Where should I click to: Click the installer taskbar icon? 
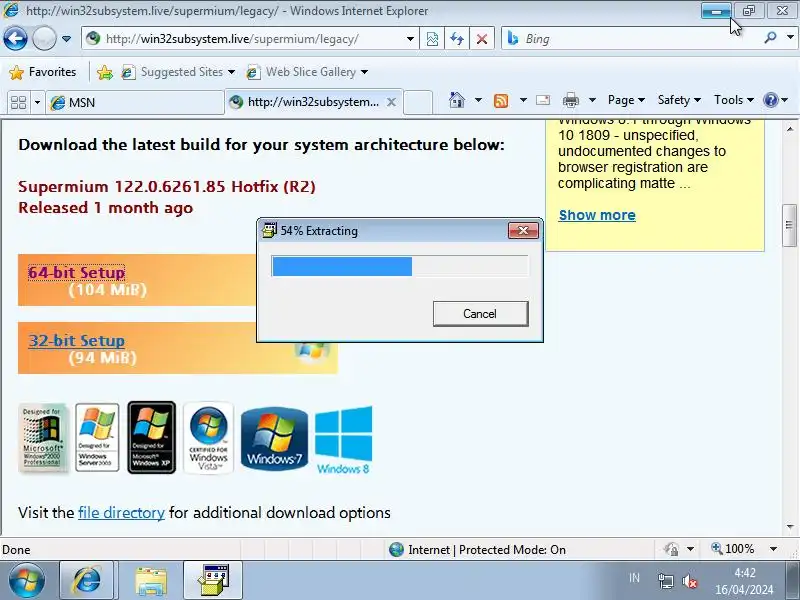pyautogui.click(x=213, y=581)
